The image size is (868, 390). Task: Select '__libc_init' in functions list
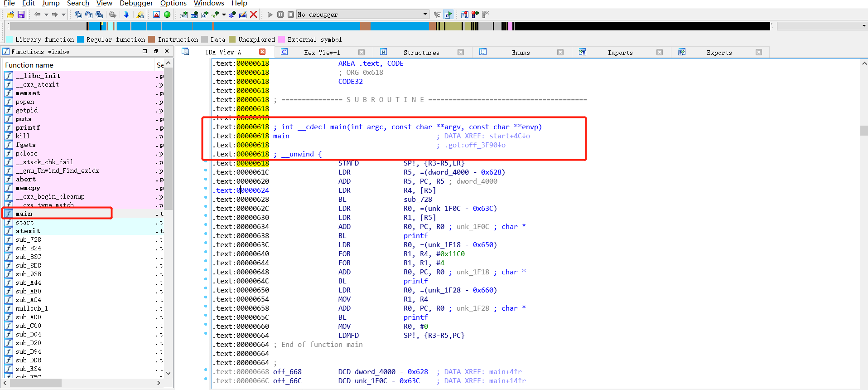83,76
